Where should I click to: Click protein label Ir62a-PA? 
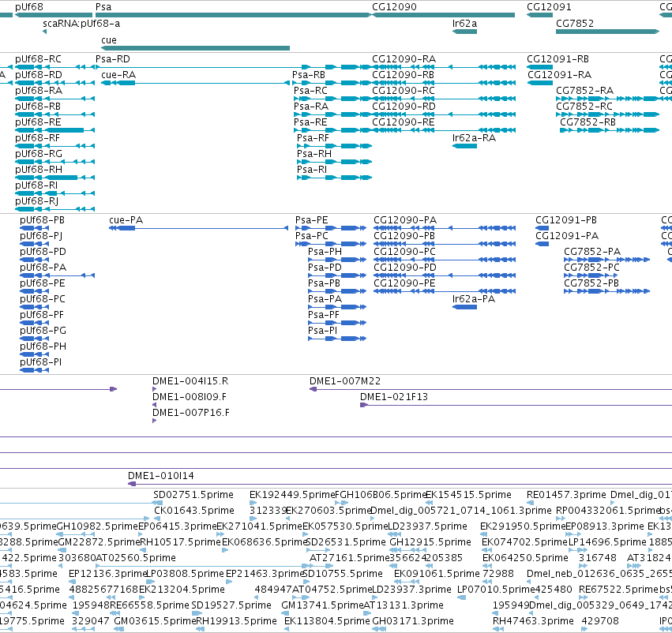point(474,299)
